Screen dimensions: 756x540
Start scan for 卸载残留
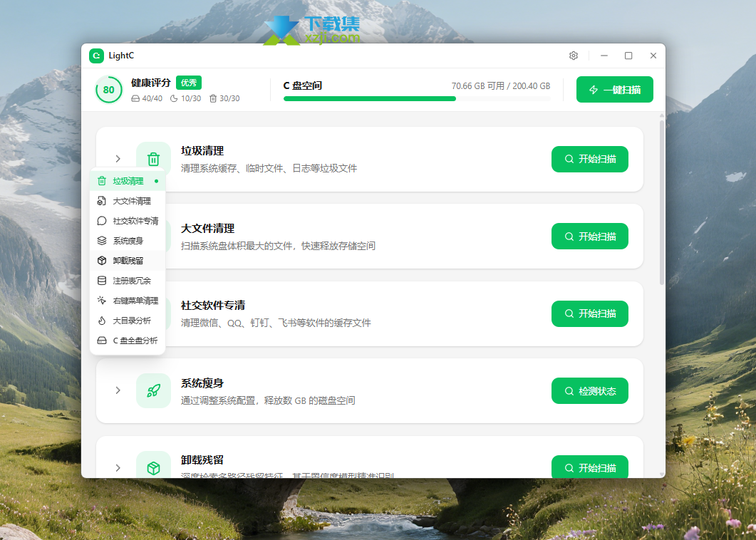(590, 467)
